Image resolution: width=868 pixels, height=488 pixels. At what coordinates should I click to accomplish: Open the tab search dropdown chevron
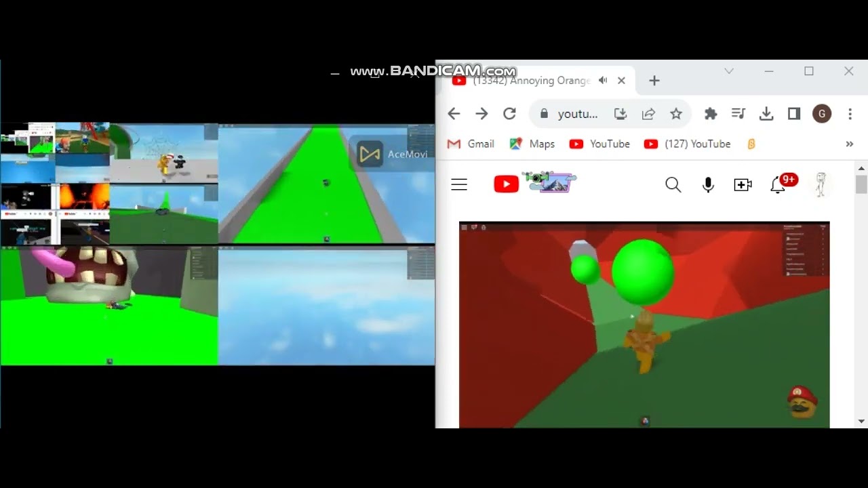point(729,71)
